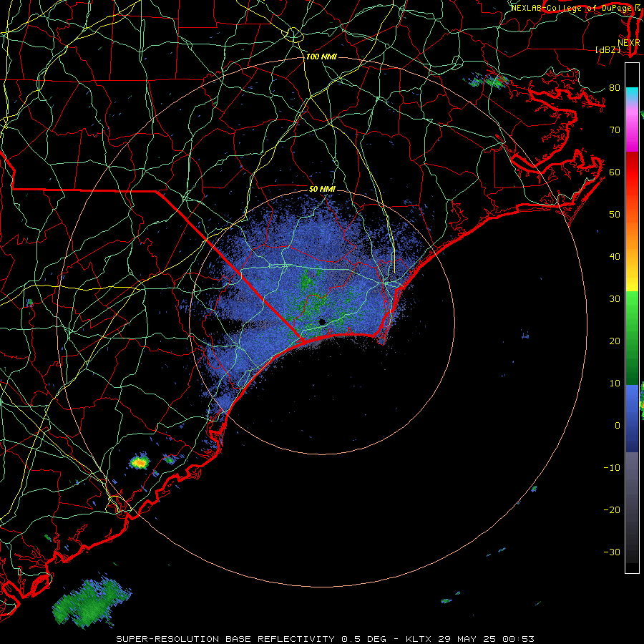Image resolution: width=644 pixels, height=644 pixels.
Task: Select the 30 value on the dBZ scale
Action: coord(615,298)
